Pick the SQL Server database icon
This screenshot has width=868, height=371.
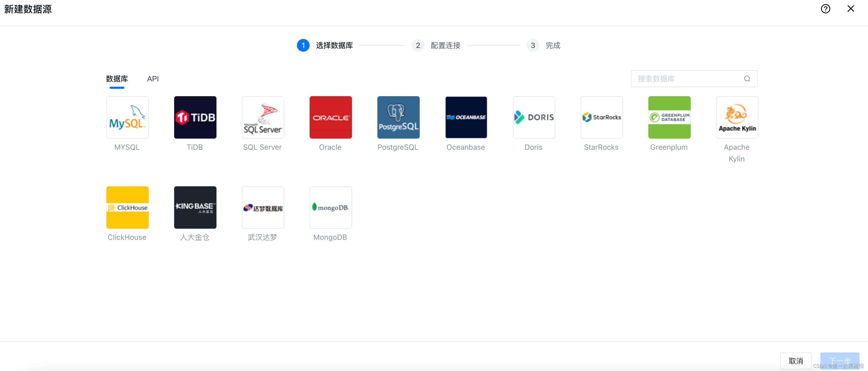(263, 117)
